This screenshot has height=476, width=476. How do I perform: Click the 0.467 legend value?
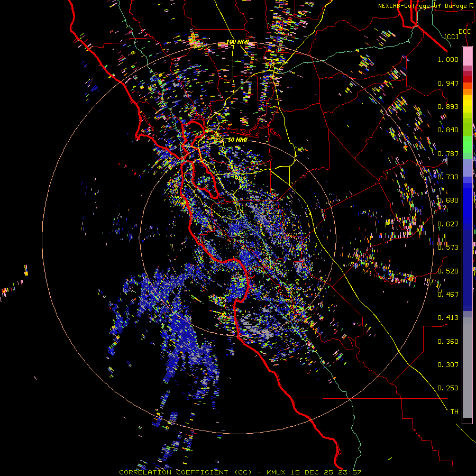(x=448, y=295)
